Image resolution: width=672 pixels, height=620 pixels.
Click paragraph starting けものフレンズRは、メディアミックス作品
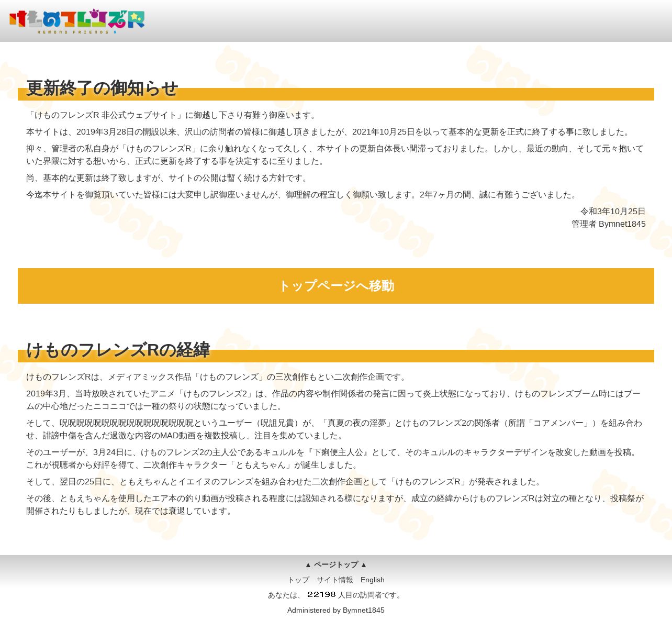point(218,377)
